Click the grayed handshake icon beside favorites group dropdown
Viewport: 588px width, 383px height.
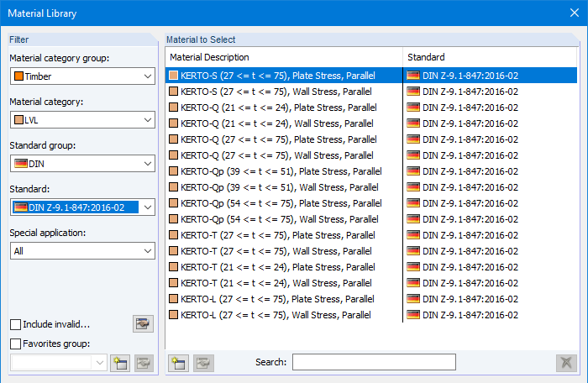coord(144,363)
